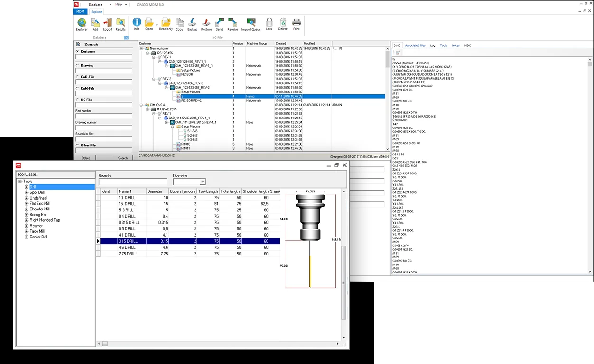
Task: Select the Customer search radio button
Action: (78, 51)
